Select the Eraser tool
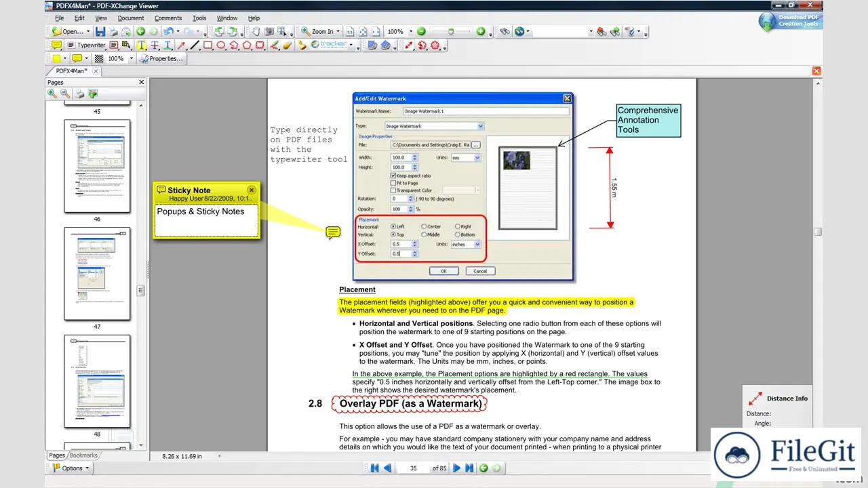868x488 pixels. pyautogui.click(x=287, y=45)
